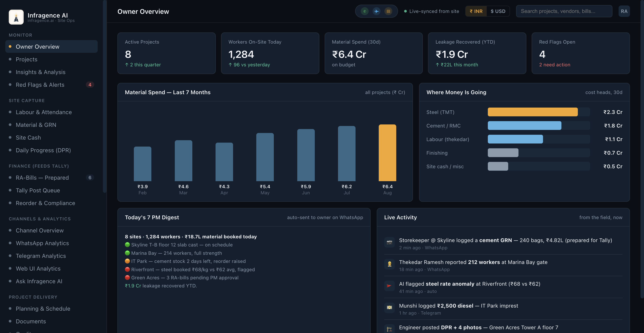This screenshot has width=644, height=333.
Task: Click the green dot for Marina Bay digest line
Action: tap(127, 253)
